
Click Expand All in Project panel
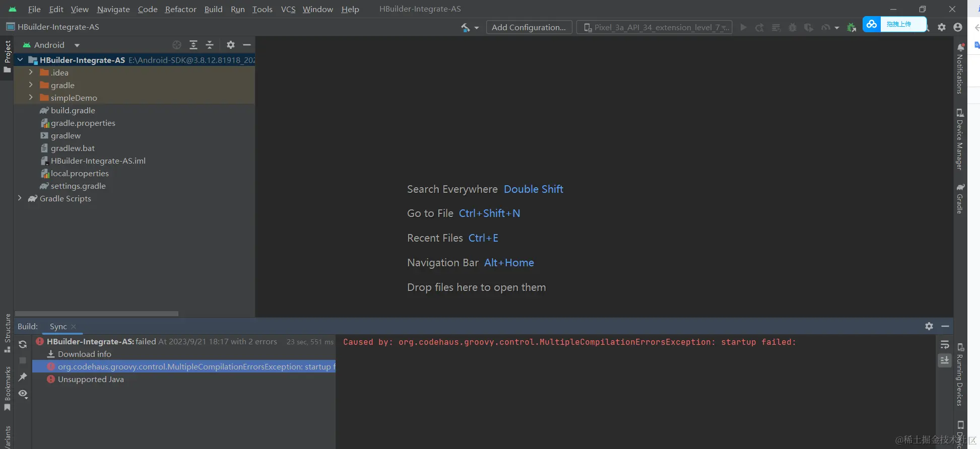click(193, 45)
